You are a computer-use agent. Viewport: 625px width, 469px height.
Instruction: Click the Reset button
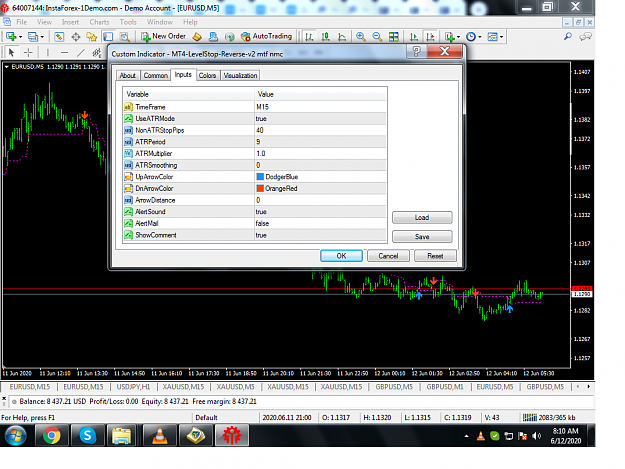click(435, 256)
